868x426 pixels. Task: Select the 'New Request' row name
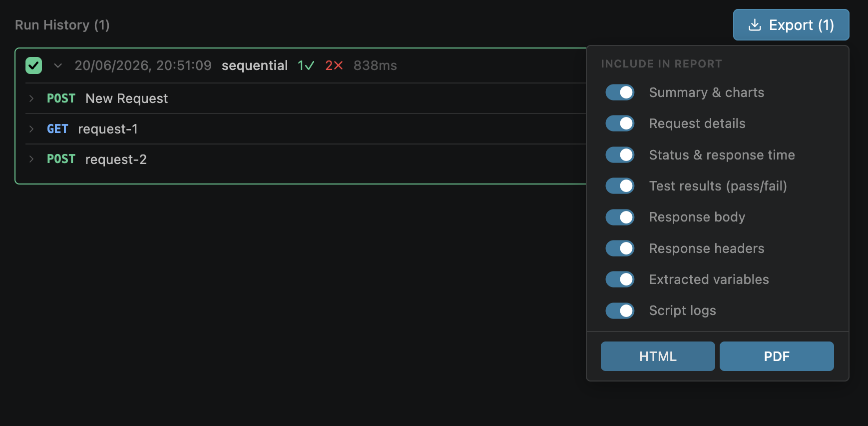127,98
